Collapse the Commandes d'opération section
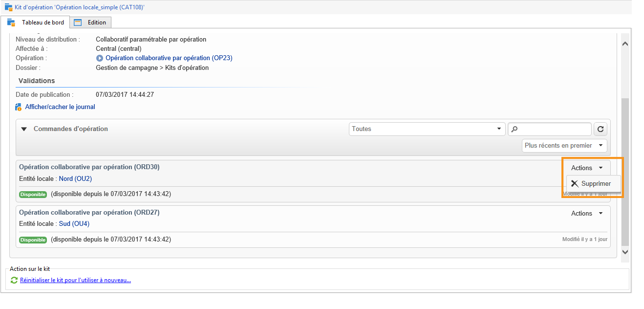Viewport: 644px width, 309px height. point(24,129)
